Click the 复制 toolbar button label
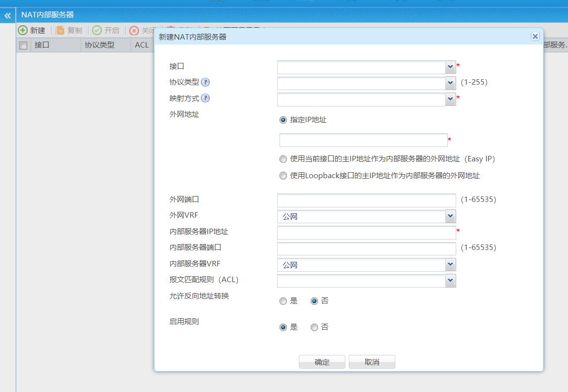 [75, 30]
